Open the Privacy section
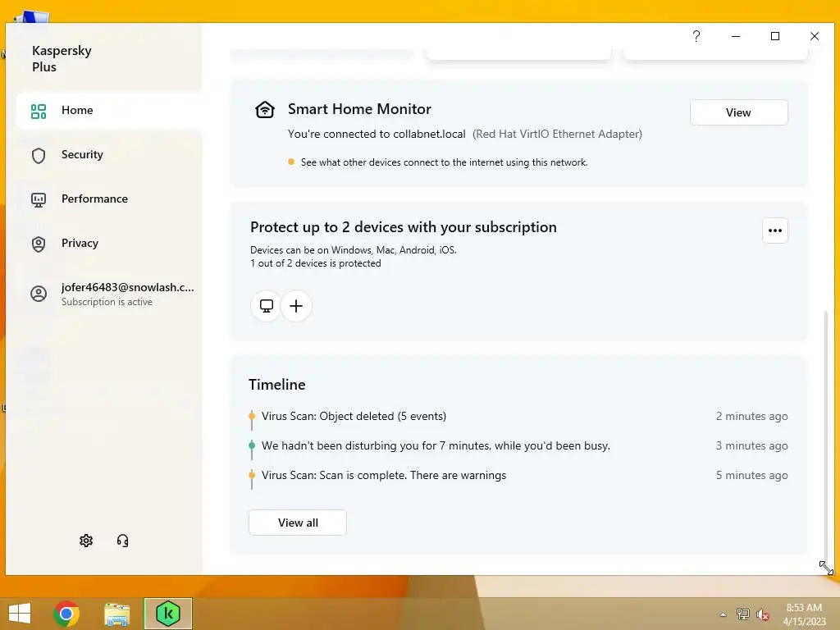Screen dimensions: 840x630 tap(109, 244)
